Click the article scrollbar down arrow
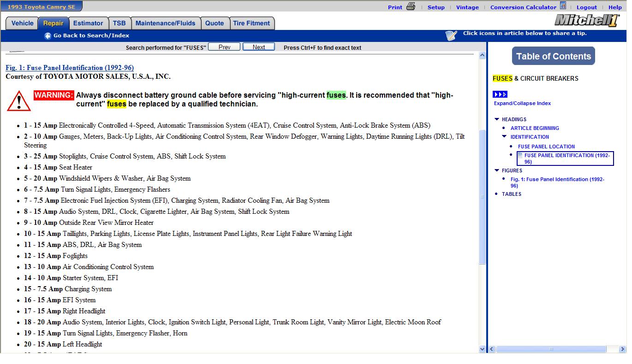 coord(483,349)
